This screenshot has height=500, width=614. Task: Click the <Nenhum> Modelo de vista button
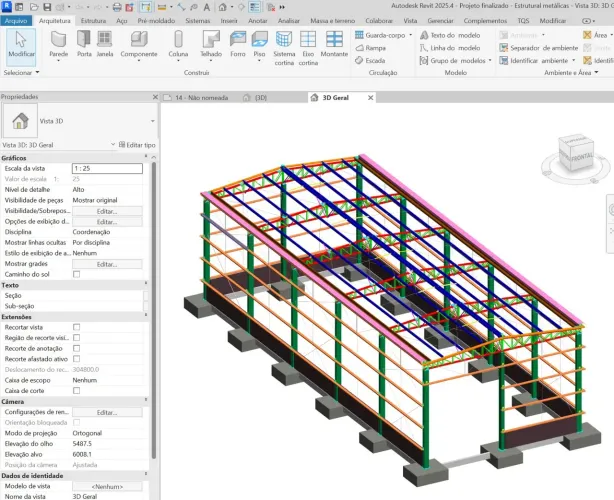(107, 486)
